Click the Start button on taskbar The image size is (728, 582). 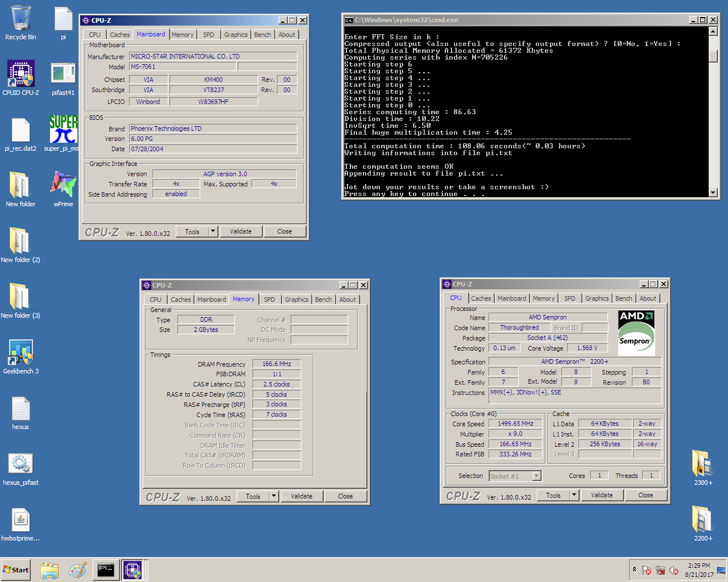(16, 570)
